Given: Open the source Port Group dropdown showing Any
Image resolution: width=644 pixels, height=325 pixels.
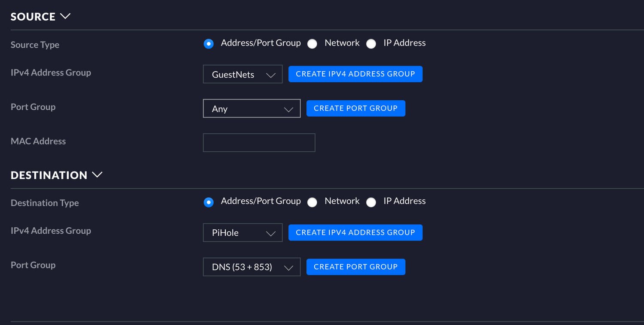Looking at the screenshot, I should pyautogui.click(x=251, y=108).
